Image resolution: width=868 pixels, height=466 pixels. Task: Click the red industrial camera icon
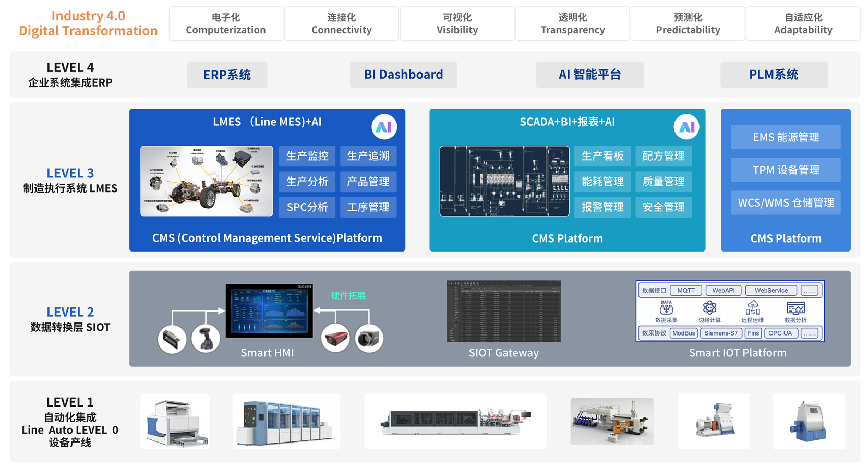coord(335,339)
